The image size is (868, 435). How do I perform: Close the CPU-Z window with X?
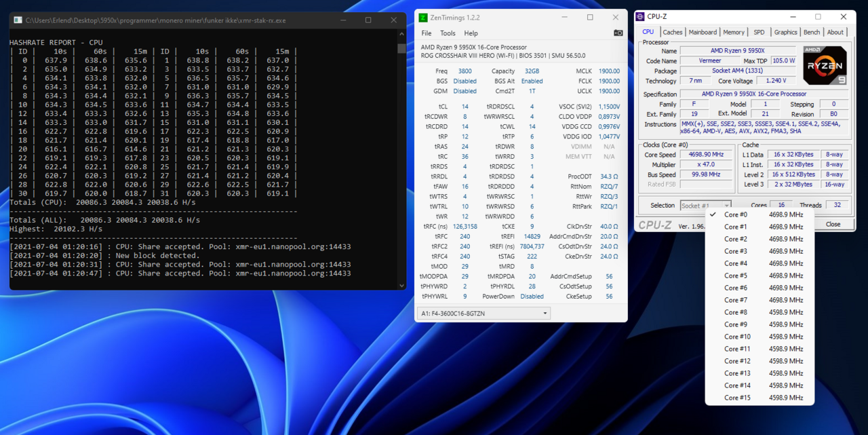click(843, 17)
